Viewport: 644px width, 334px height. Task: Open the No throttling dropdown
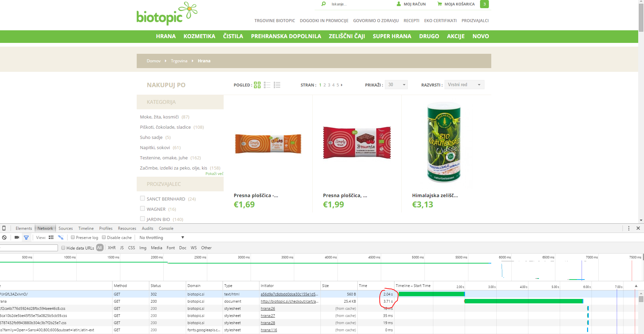[162, 238]
